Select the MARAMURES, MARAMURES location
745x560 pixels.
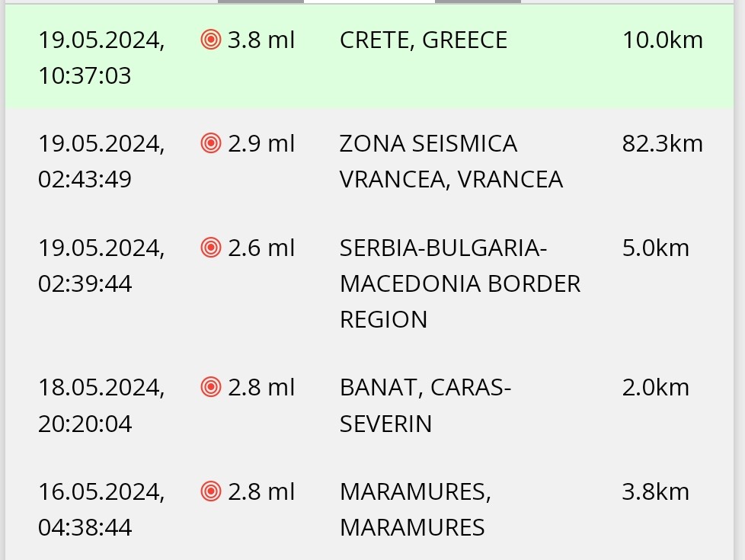click(414, 510)
